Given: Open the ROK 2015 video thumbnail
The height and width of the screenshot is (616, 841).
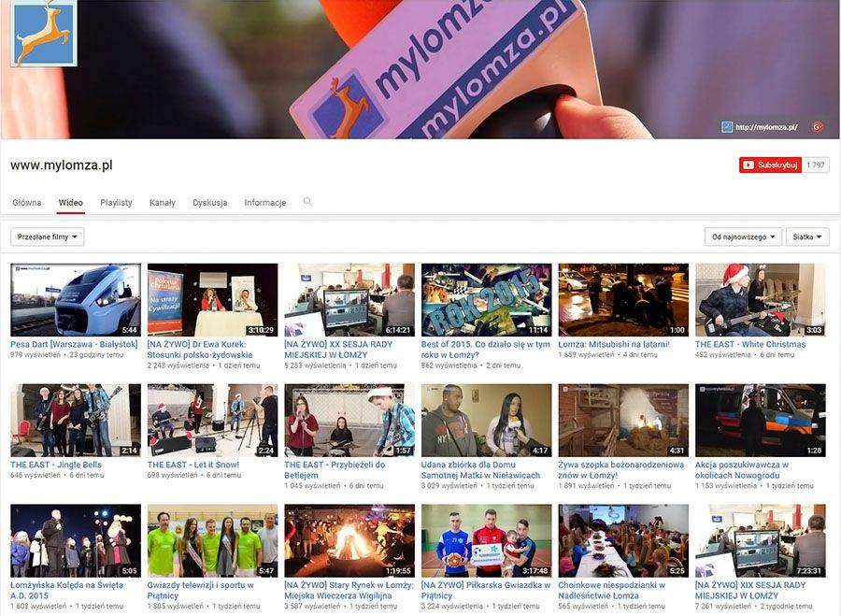Looking at the screenshot, I should 487,300.
